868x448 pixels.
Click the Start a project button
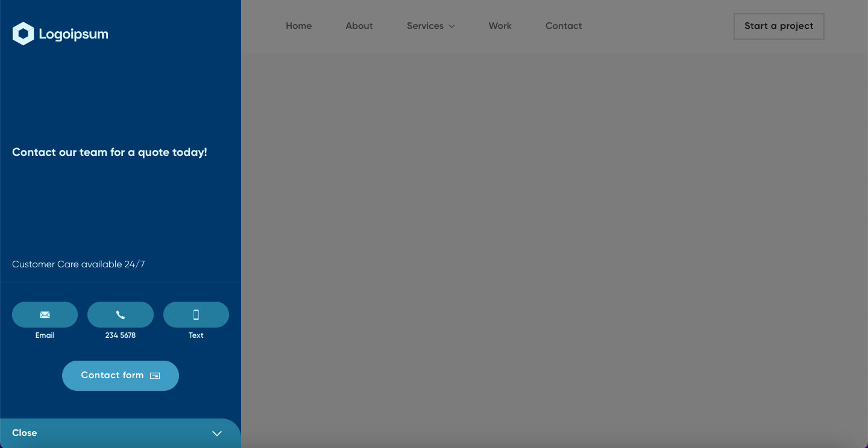coord(779,26)
